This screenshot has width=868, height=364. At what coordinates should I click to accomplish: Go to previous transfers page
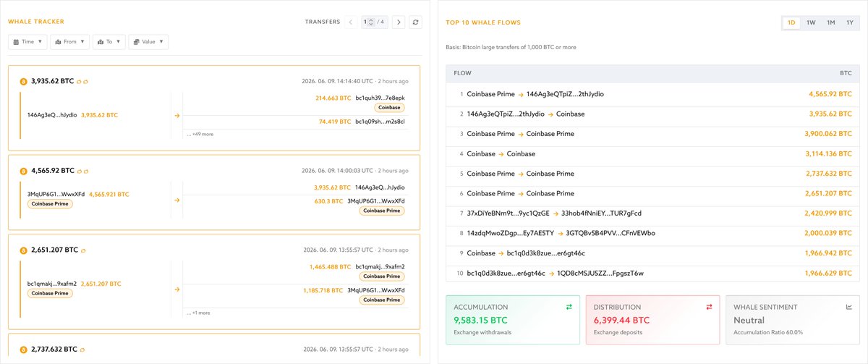tap(351, 22)
